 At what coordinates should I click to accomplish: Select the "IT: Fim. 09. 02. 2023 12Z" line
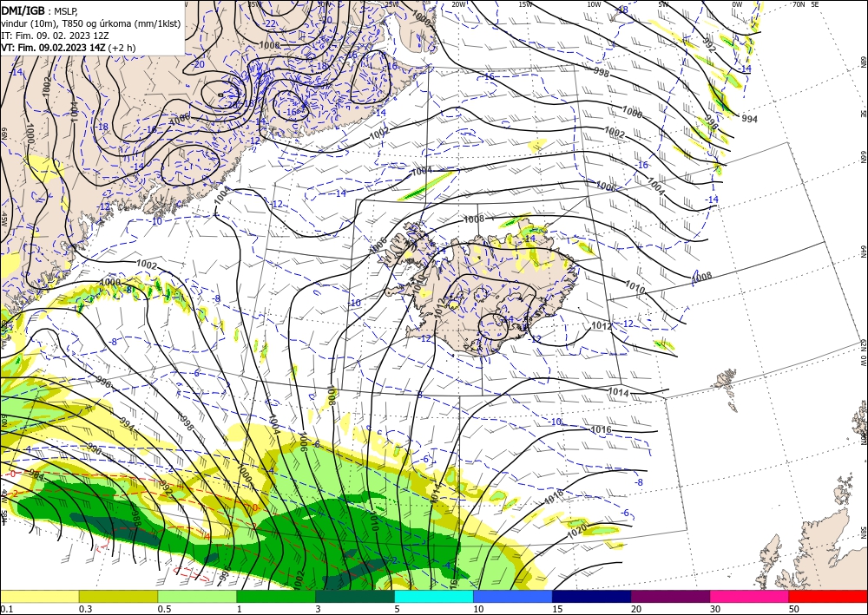tap(55, 36)
